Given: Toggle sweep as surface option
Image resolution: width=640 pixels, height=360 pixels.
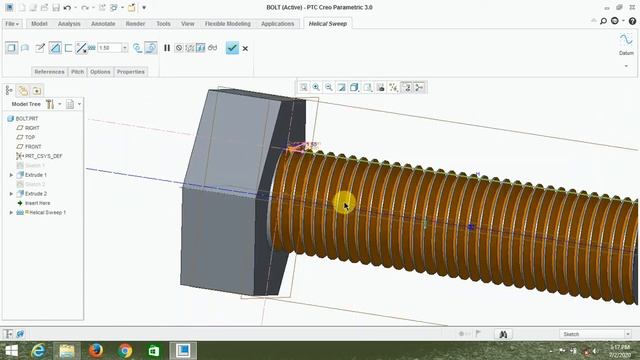Looking at the screenshot, I should 25,48.
